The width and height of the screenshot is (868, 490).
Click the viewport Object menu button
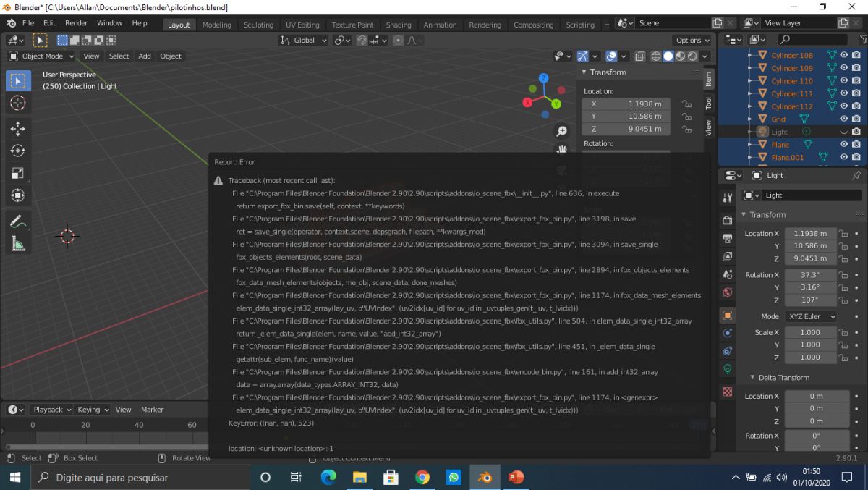pos(171,56)
